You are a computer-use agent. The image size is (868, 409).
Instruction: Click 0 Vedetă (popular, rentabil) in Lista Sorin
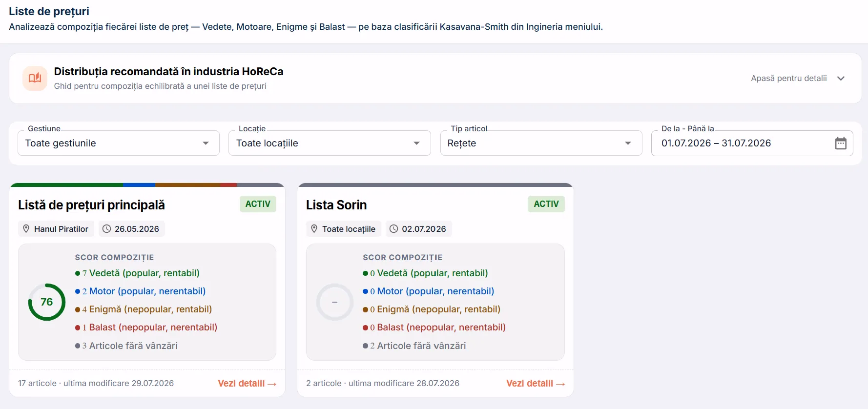[x=425, y=273]
